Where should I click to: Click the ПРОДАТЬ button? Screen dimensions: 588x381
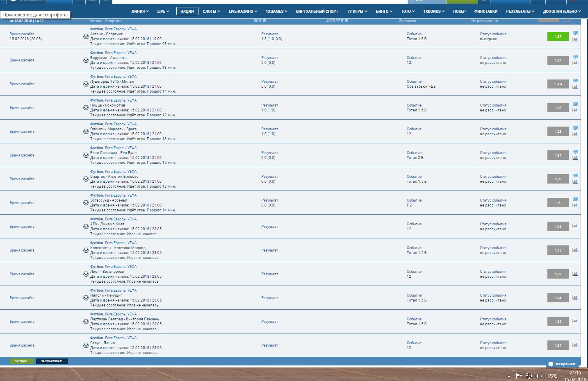(21, 361)
